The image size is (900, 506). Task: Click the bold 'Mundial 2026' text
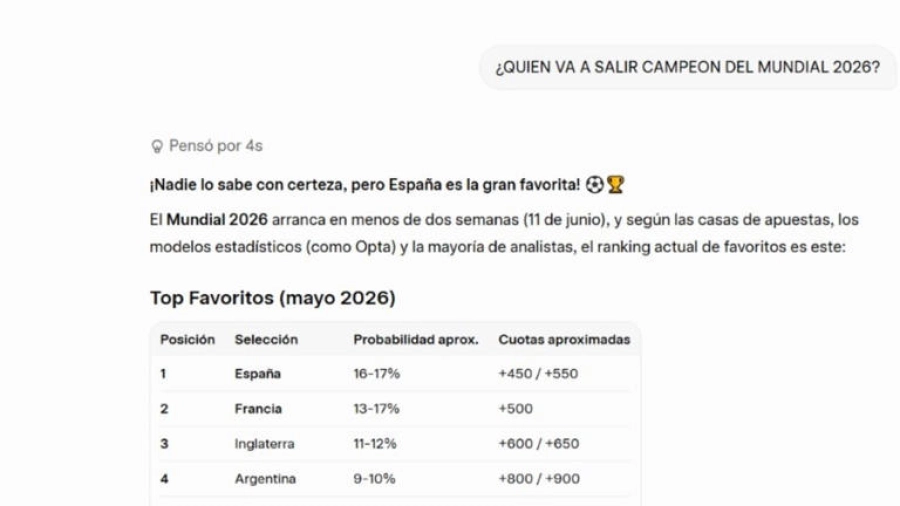click(217, 220)
